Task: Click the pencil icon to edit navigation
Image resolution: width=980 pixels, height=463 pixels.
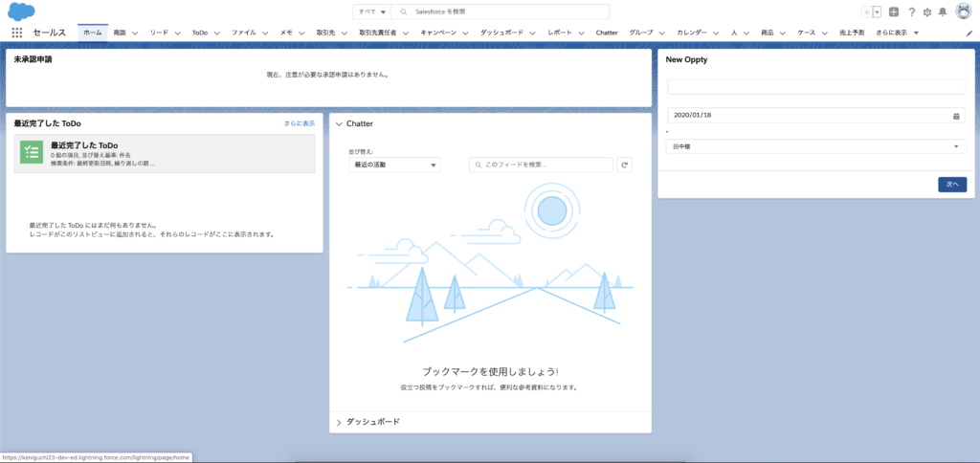Action: point(969,33)
